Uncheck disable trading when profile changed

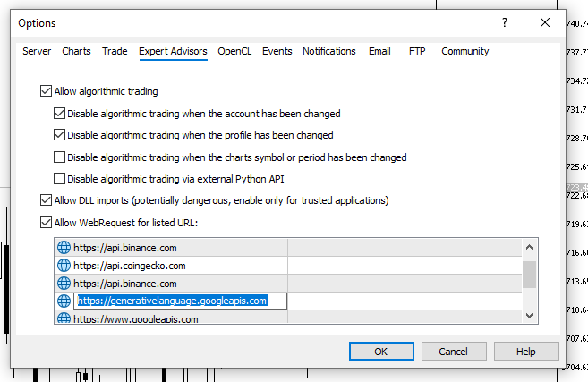[x=59, y=135]
